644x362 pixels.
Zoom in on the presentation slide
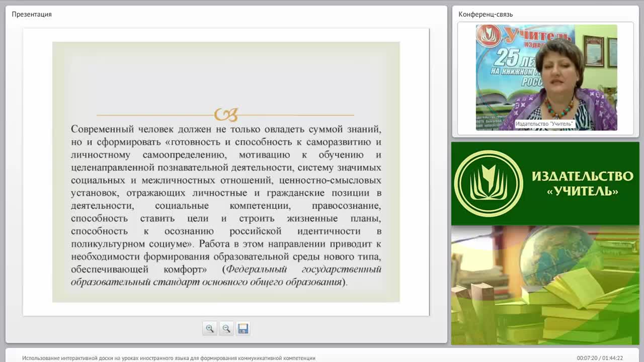click(x=209, y=328)
